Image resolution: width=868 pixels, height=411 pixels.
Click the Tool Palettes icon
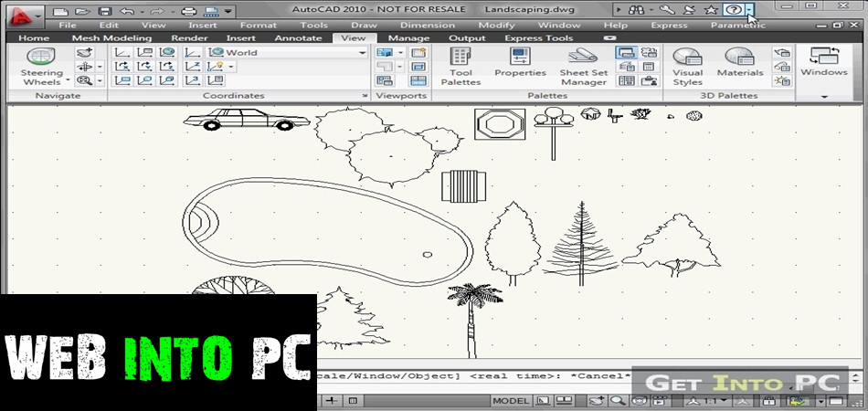click(460, 67)
